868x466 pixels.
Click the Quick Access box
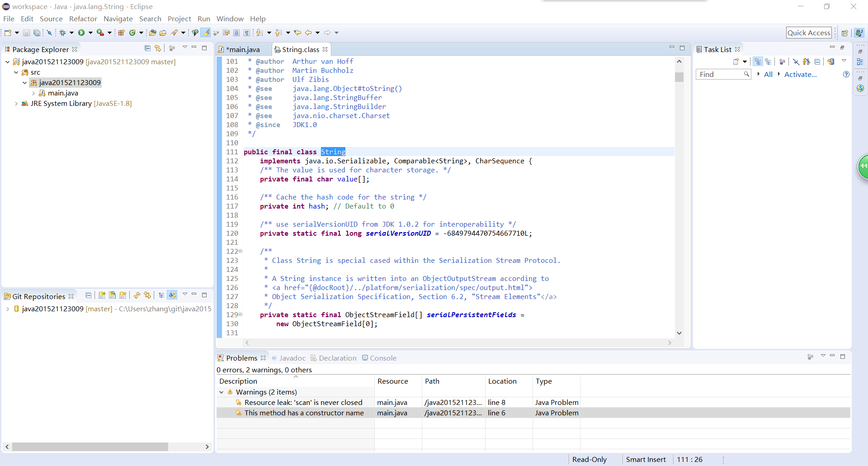[809, 33]
